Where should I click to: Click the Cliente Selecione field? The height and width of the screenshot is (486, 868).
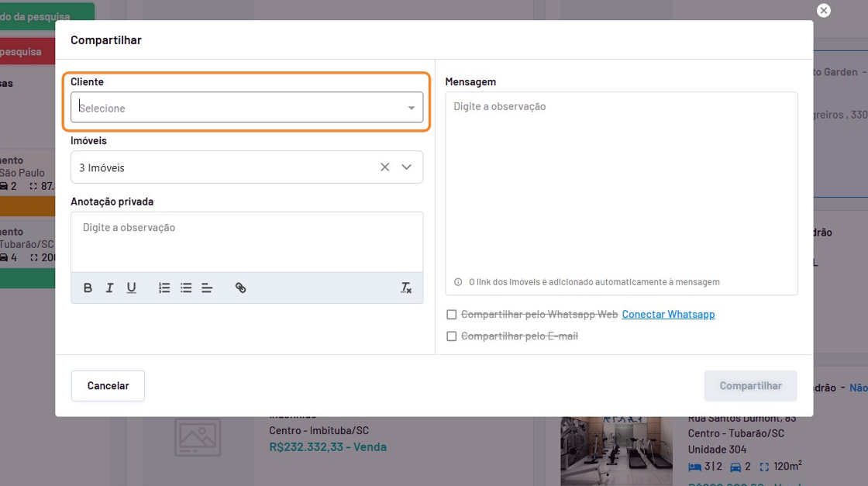point(232,108)
